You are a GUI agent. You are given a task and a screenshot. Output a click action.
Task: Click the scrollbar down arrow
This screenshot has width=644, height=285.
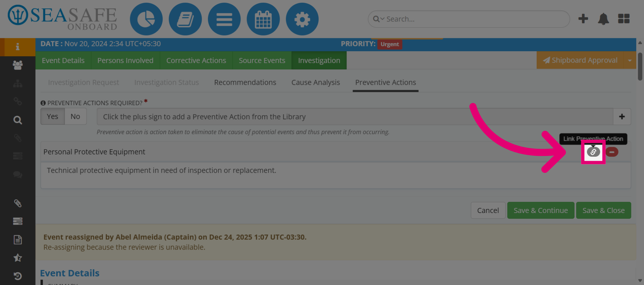640,281
